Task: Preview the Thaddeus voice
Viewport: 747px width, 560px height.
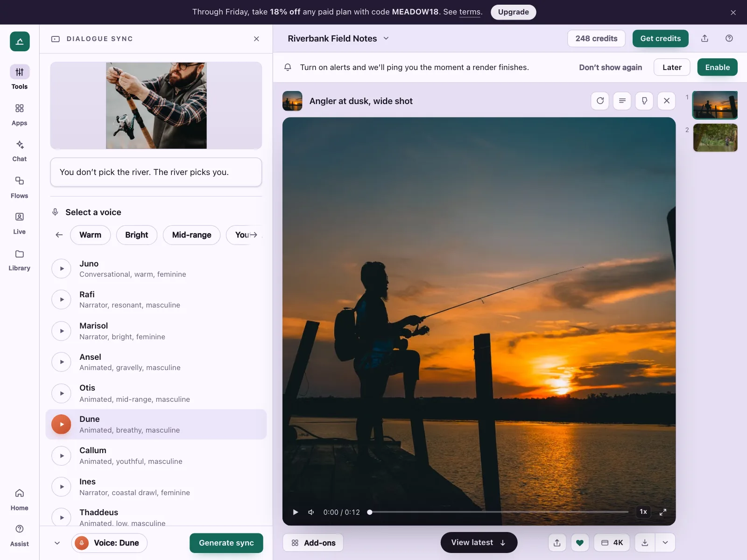Action: click(61, 518)
